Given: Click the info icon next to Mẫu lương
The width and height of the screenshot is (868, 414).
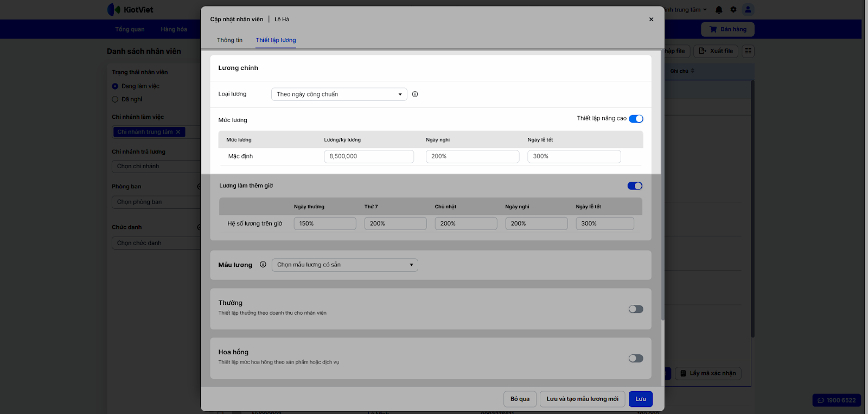Looking at the screenshot, I should click(x=263, y=265).
